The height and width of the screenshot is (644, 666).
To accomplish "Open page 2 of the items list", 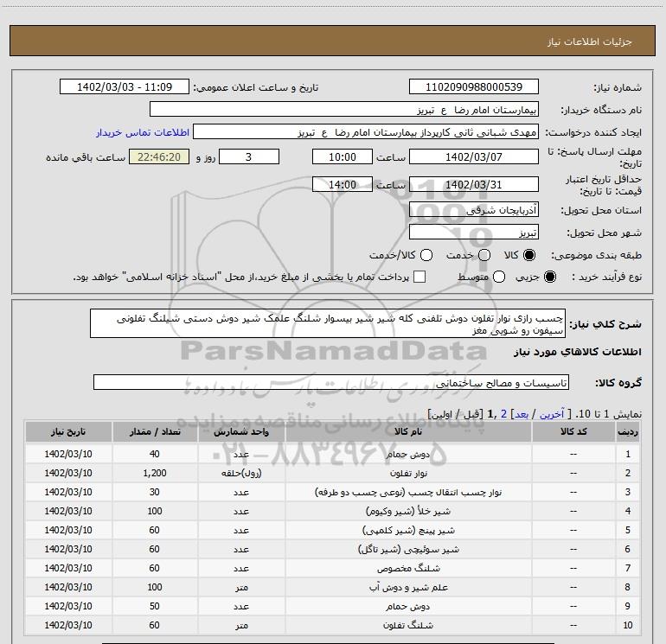I will (x=503, y=413).
